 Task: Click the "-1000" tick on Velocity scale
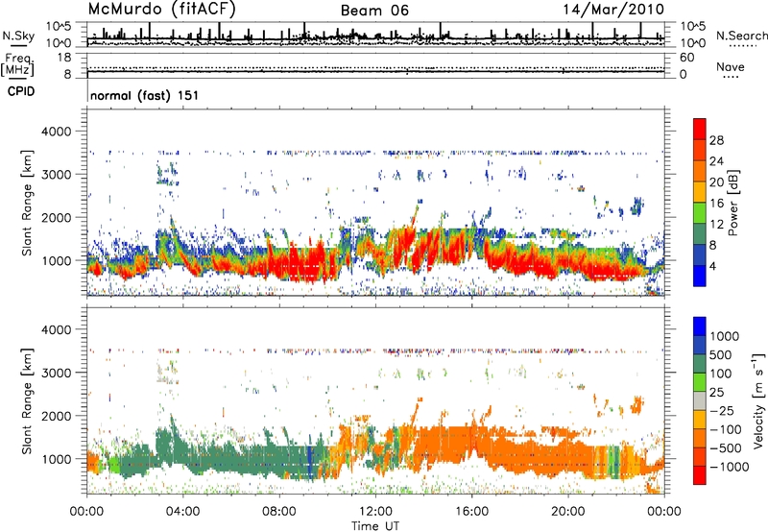(x=730, y=467)
